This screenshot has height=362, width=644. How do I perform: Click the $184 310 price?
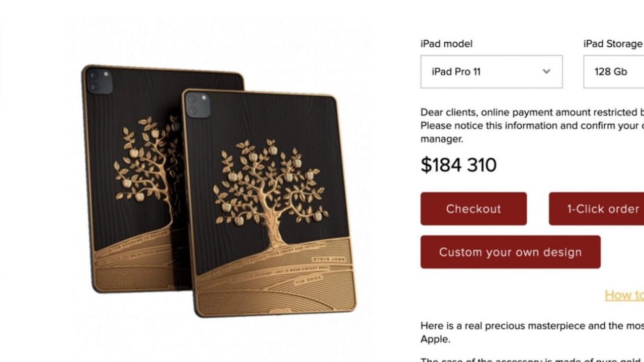pos(459,165)
